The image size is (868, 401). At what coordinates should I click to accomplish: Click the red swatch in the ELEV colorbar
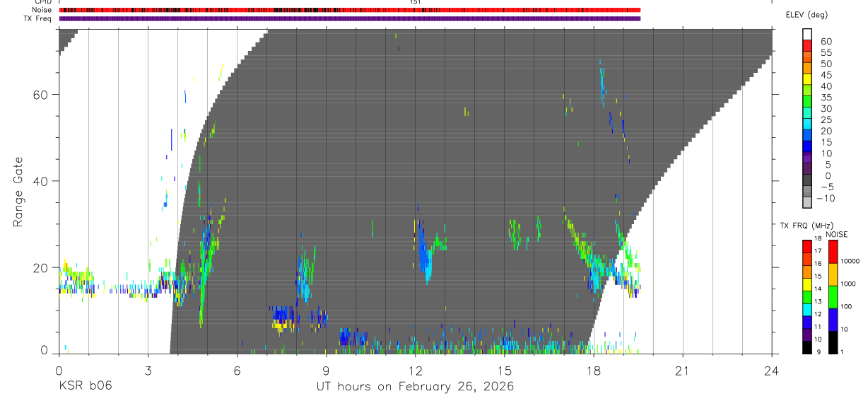(807, 47)
